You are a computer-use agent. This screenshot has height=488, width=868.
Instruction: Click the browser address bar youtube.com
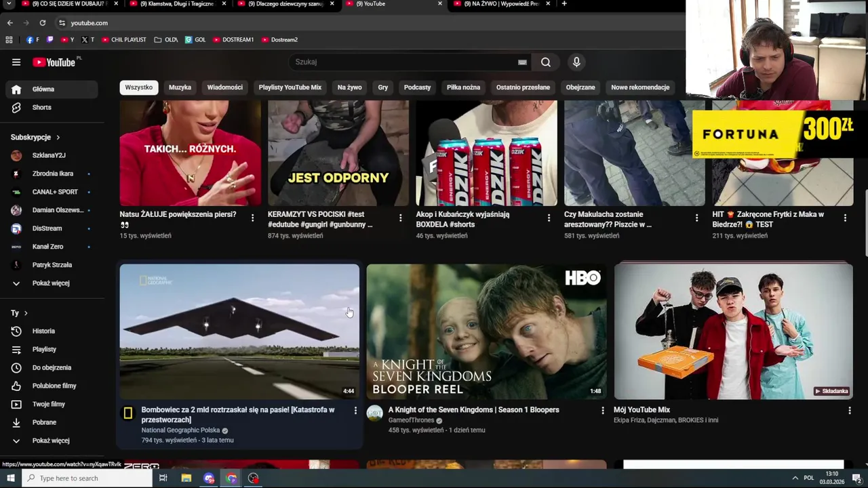(90, 23)
